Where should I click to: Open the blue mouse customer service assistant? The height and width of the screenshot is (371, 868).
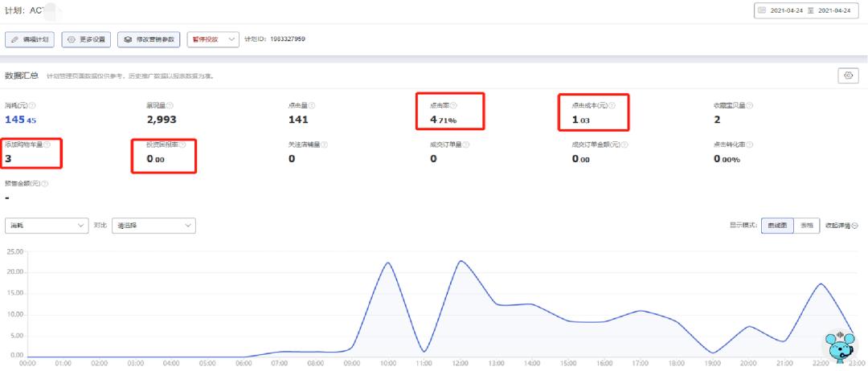click(x=837, y=347)
